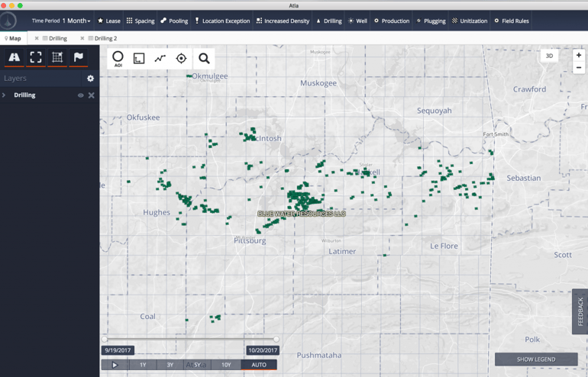Open the Spacing menu item
Viewport: 588px width, 377px height.
[141, 21]
